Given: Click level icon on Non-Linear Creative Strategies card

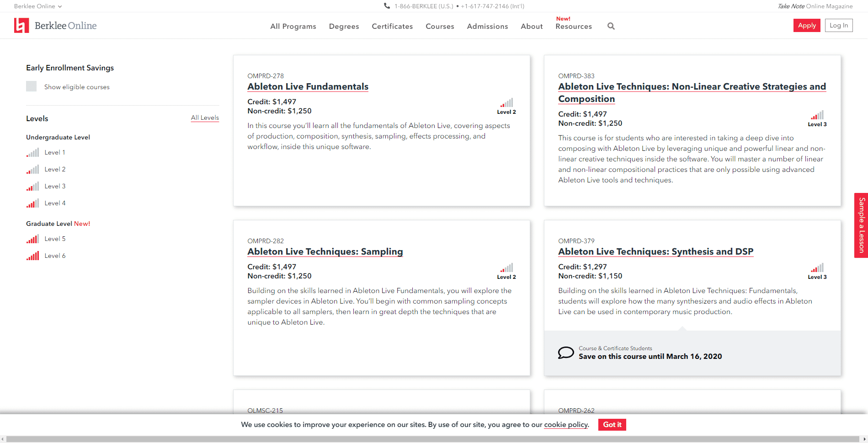Looking at the screenshot, I should click(x=817, y=115).
